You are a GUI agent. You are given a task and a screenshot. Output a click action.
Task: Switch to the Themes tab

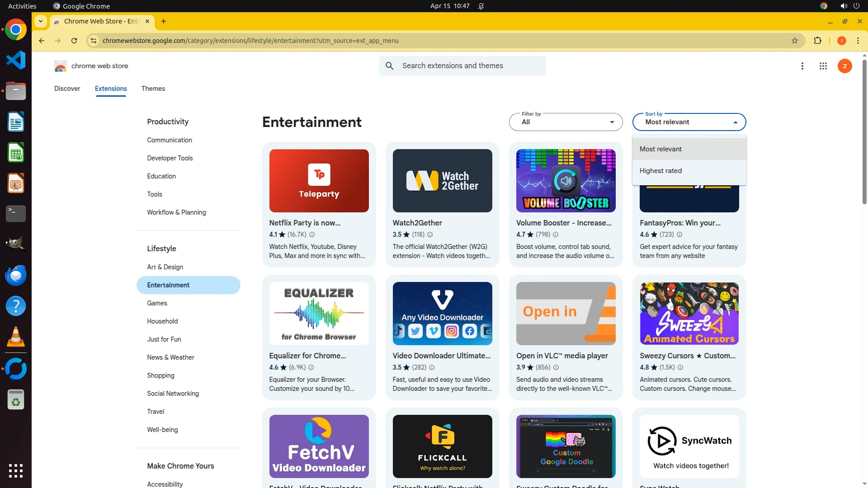point(153,89)
